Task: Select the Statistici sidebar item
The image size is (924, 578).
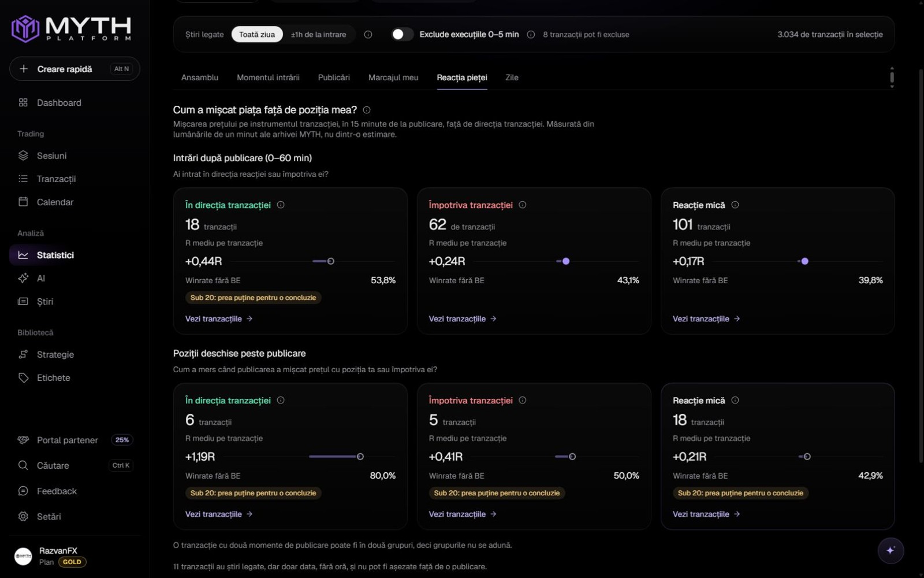Action: [74, 255]
